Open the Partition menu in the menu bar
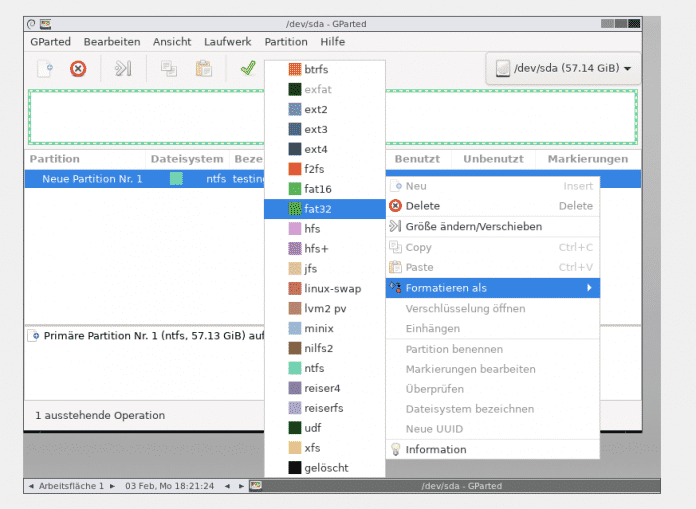Image resolution: width=696 pixels, height=509 pixels. click(286, 42)
